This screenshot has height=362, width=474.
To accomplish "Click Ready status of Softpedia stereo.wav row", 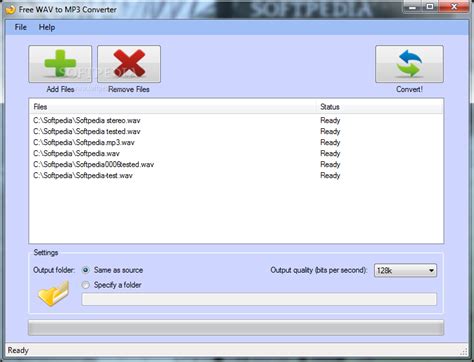I will [330, 120].
